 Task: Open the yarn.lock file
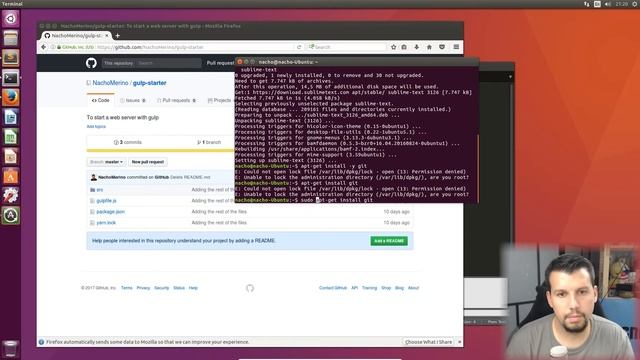tap(106, 223)
